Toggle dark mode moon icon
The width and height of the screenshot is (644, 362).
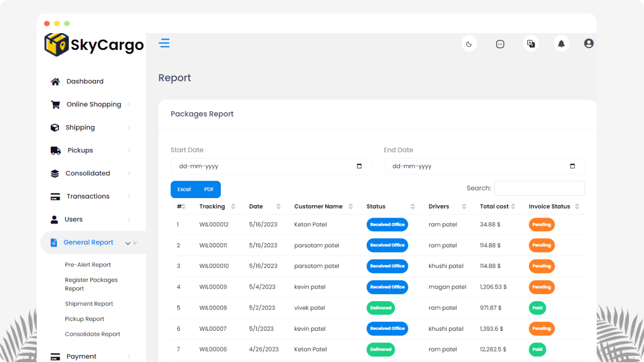click(469, 44)
